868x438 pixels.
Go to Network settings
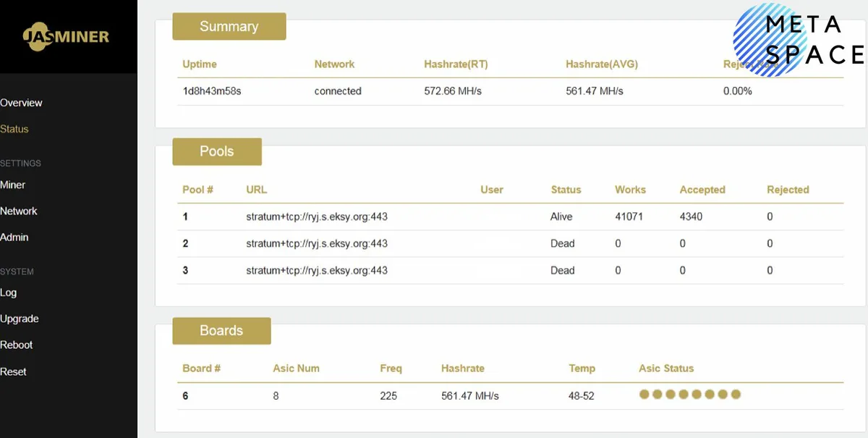[19, 211]
